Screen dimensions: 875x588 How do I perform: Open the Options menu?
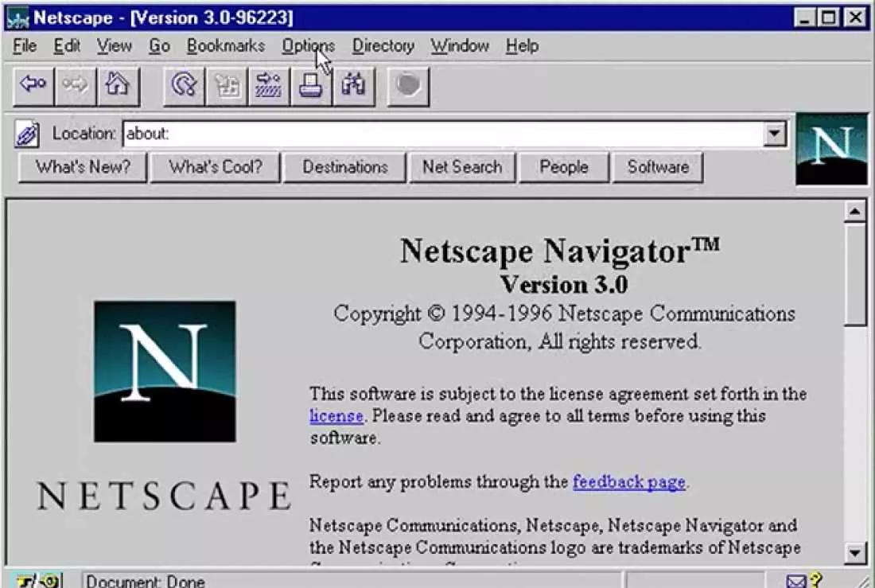tap(308, 46)
